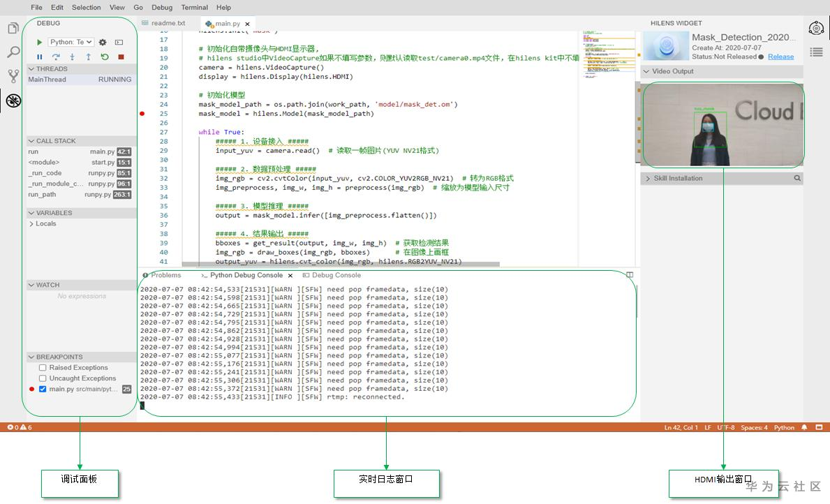
Task: Click the Mask_Detection skill thumbnail
Action: 666,45
